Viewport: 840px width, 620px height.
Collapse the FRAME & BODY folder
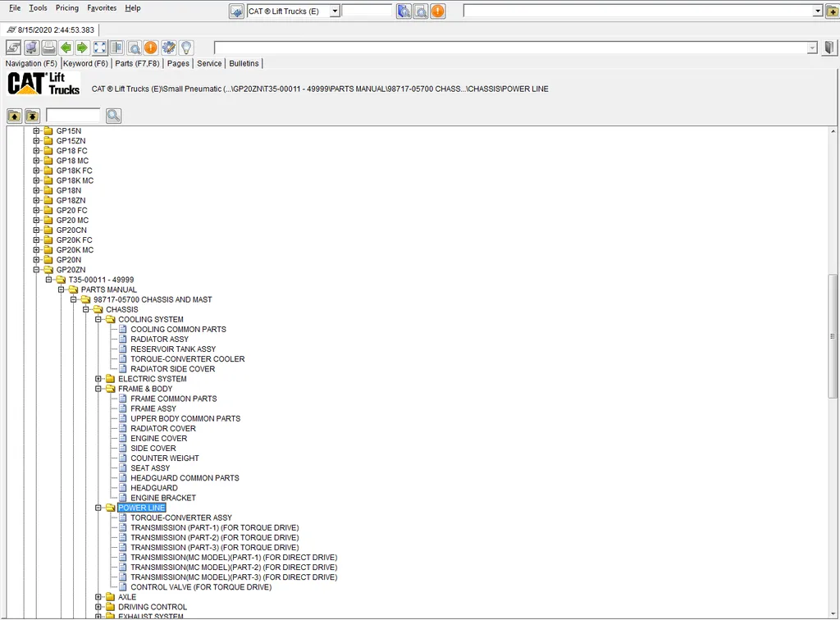[x=98, y=388]
